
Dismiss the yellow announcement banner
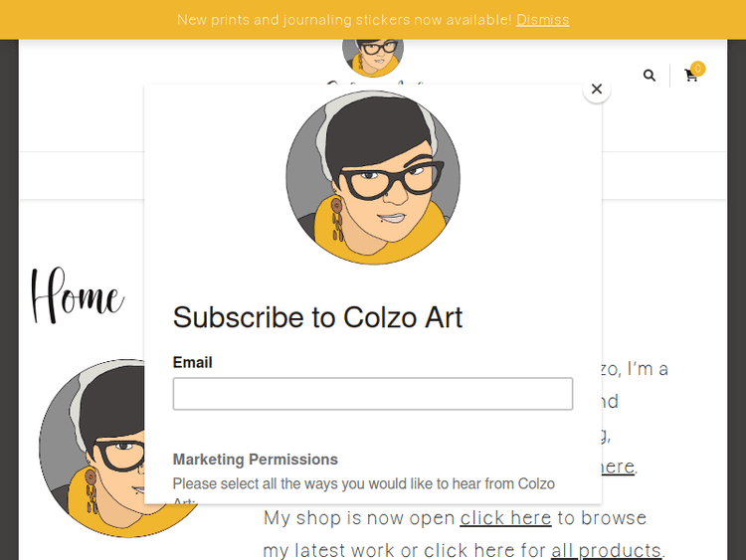pos(542,20)
